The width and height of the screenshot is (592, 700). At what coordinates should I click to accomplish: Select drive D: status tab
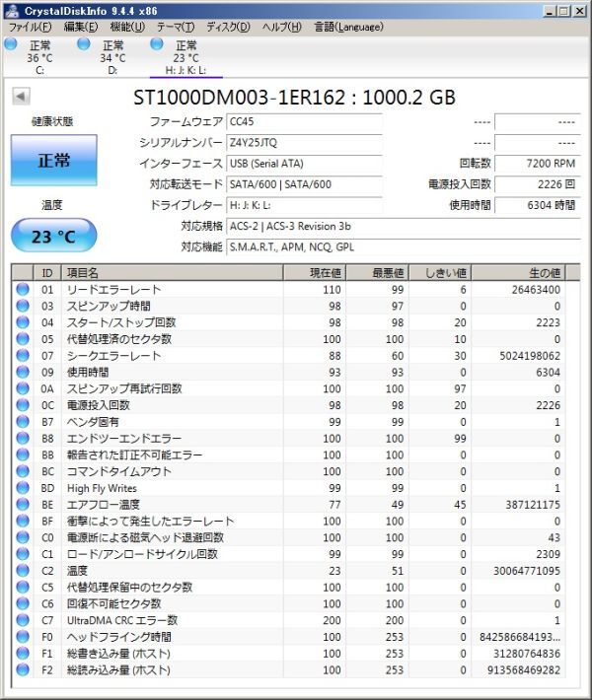pyautogui.click(x=112, y=57)
